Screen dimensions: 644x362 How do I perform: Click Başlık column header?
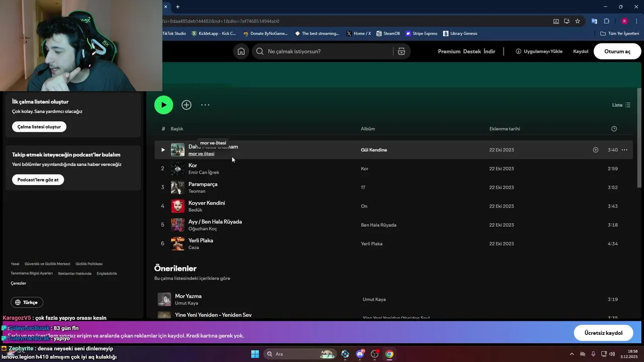tap(177, 129)
